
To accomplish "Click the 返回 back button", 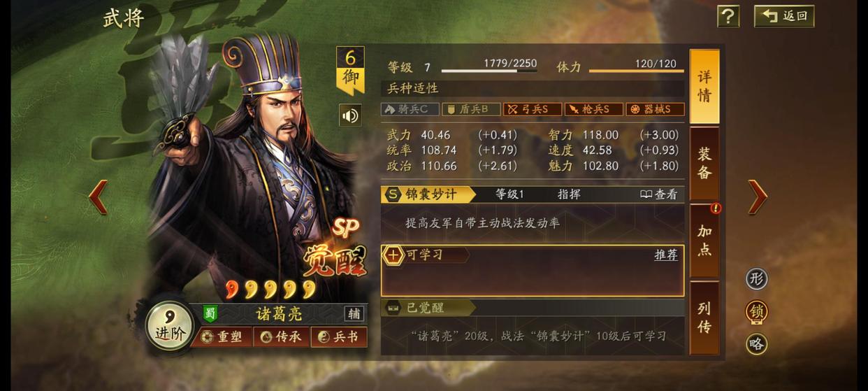I will point(784,16).
